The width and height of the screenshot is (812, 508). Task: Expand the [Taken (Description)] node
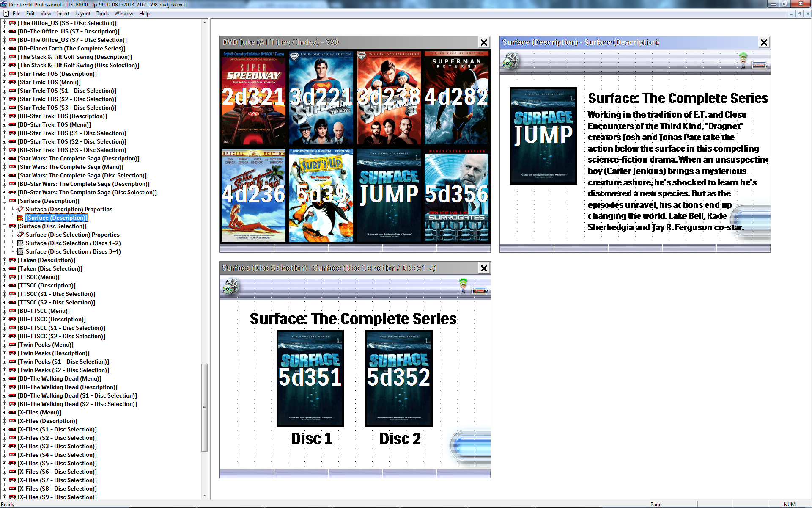pos(4,260)
